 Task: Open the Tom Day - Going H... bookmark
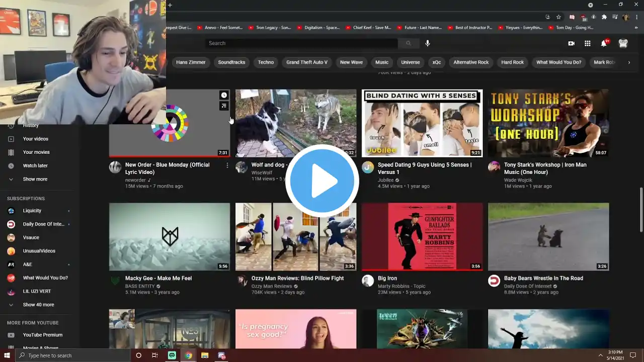(x=571, y=28)
